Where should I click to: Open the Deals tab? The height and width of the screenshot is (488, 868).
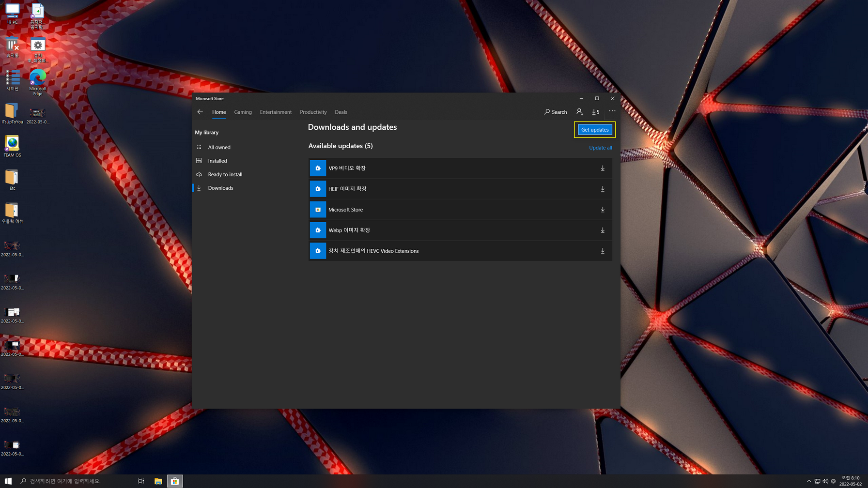[341, 112]
